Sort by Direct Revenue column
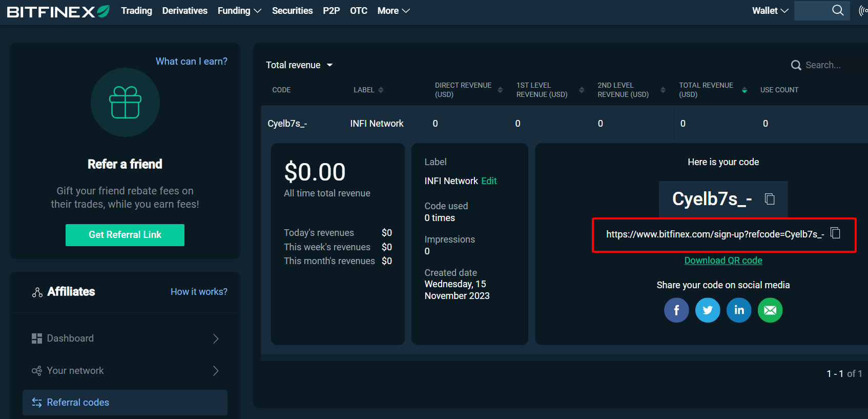The height and width of the screenshot is (419, 868). coord(500,90)
